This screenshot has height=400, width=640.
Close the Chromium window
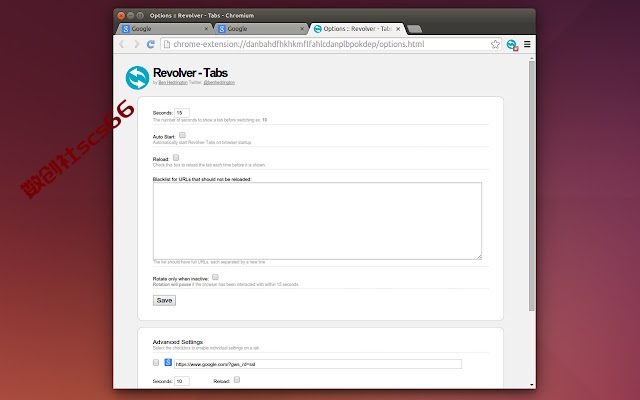click(121, 16)
